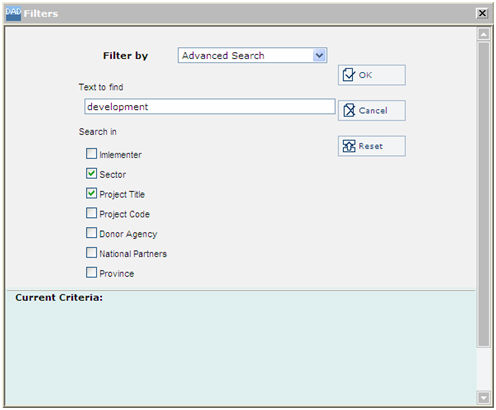This screenshot has height=410, width=496.
Task: Uncheck the Project Title checkbox
Action: (91, 193)
